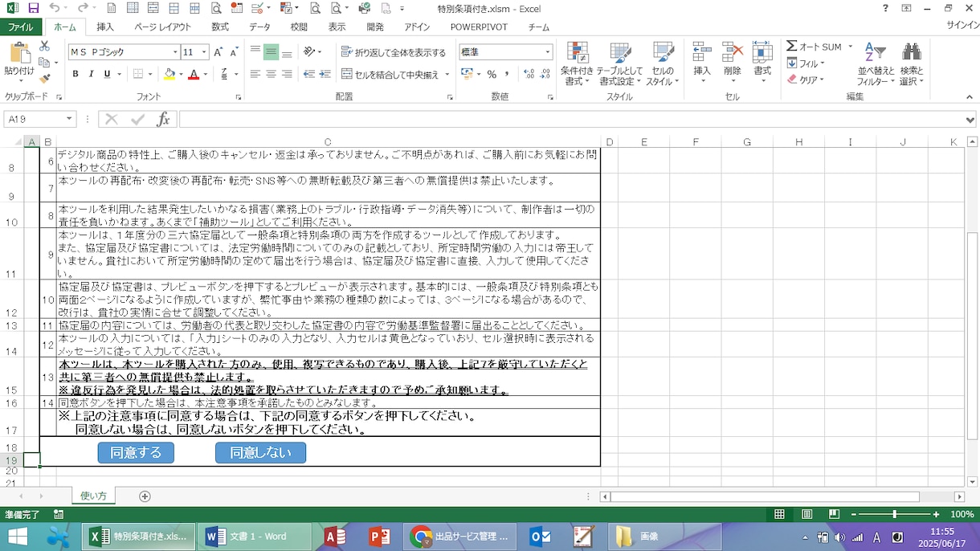
Task: Increase font size with large A
Action: (218, 52)
